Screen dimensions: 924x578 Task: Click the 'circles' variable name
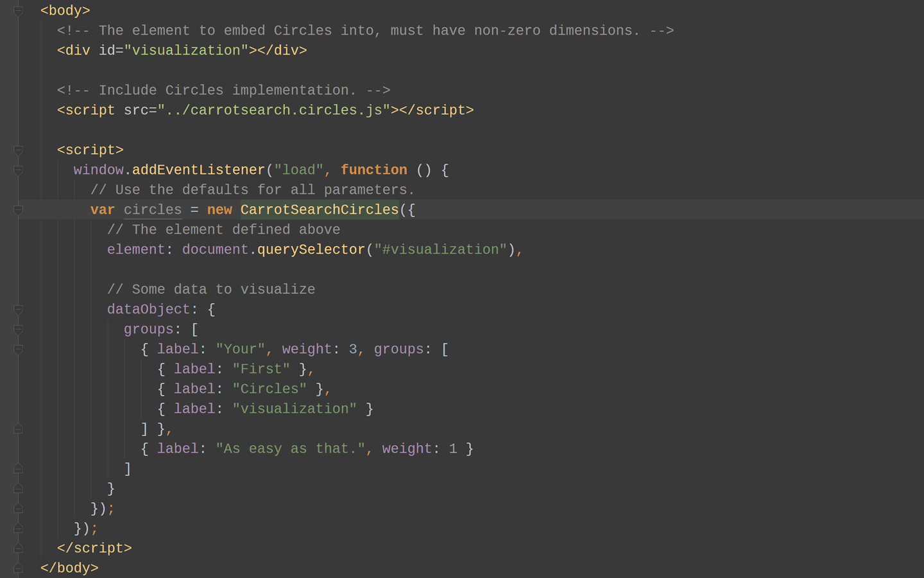pyautogui.click(x=153, y=210)
